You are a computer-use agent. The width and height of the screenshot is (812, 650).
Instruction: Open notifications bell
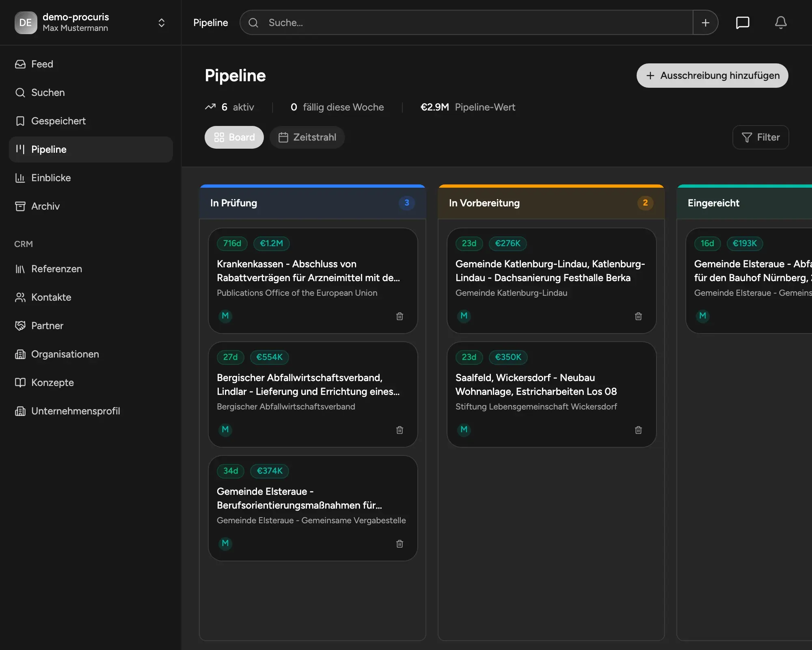click(781, 23)
